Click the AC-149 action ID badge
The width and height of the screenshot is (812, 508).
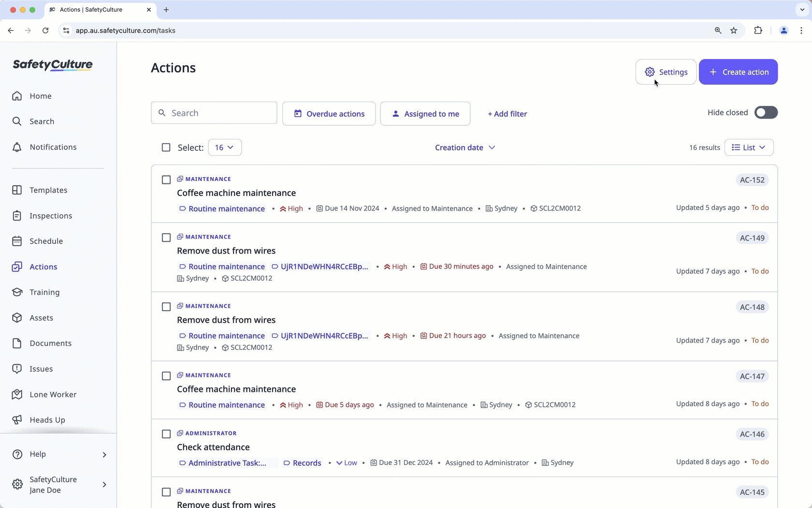click(x=752, y=238)
